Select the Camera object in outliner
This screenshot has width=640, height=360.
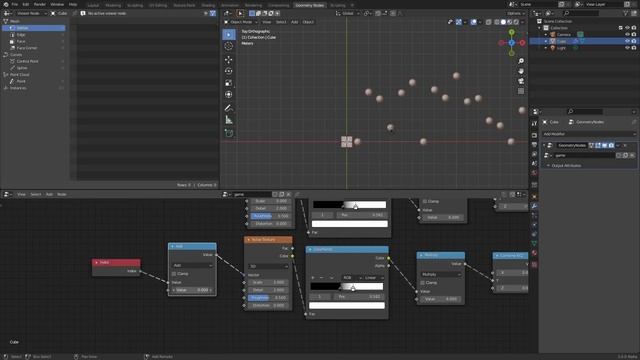(x=564, y=35)
